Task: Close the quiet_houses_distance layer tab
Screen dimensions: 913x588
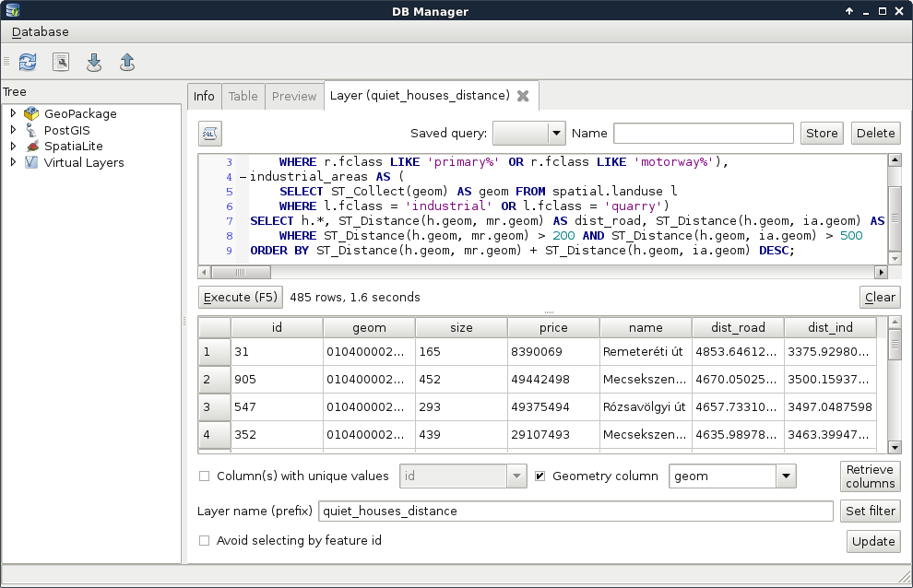Action: click(x=523, y=96)
